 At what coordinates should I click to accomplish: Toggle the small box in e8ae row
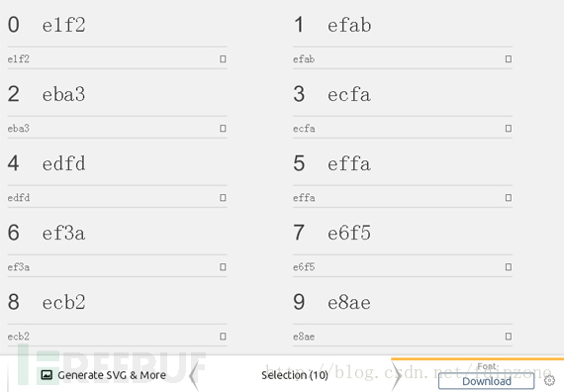click(509, 337)
